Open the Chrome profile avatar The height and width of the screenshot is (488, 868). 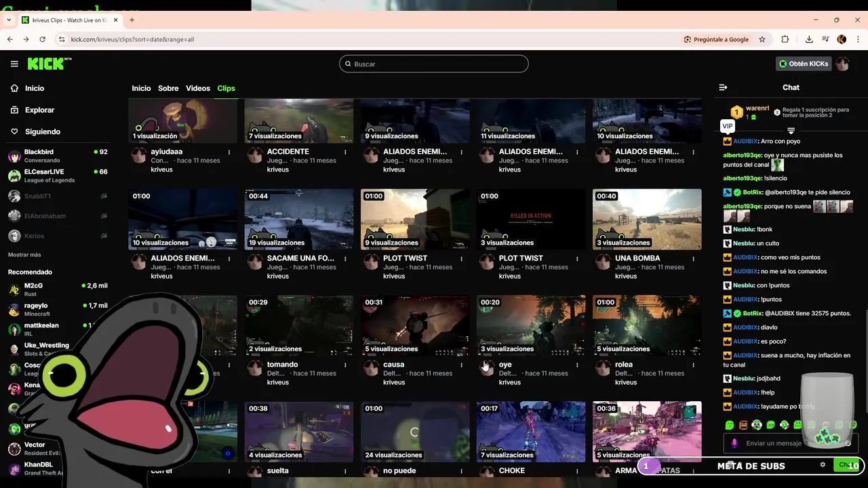[842, 39]
